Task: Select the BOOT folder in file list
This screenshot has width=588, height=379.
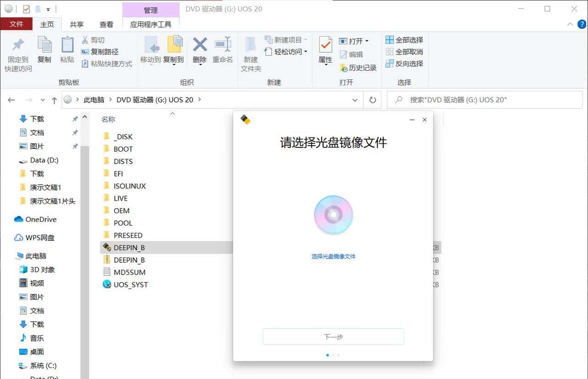Action: (124, 149)
